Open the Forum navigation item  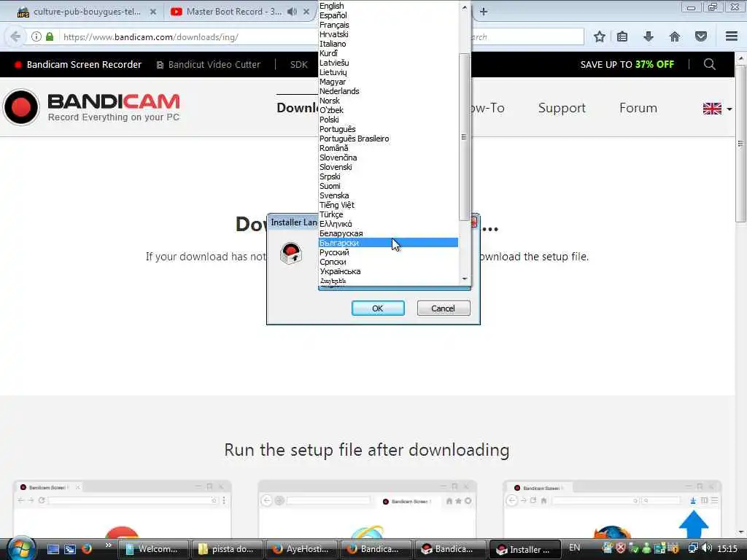pos(638,108)
